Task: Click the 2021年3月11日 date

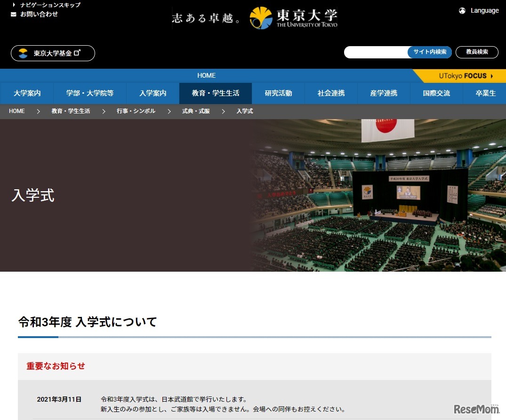Action: [59, 399]
